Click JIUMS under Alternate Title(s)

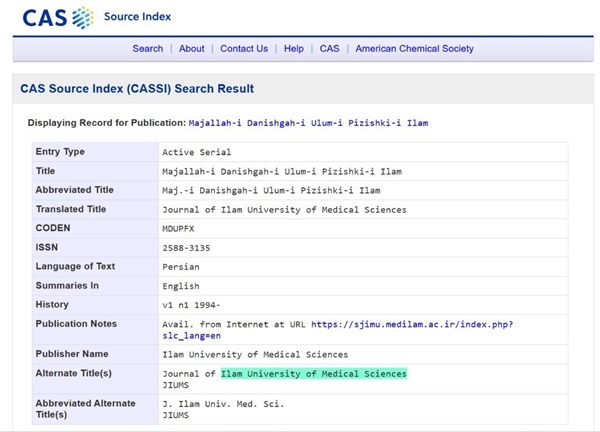point(176,385)
